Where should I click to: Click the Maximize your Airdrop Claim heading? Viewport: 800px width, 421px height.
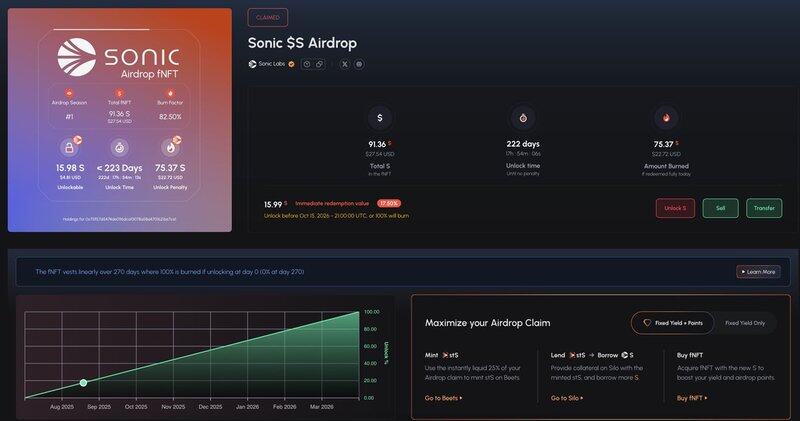pos(487,323)
